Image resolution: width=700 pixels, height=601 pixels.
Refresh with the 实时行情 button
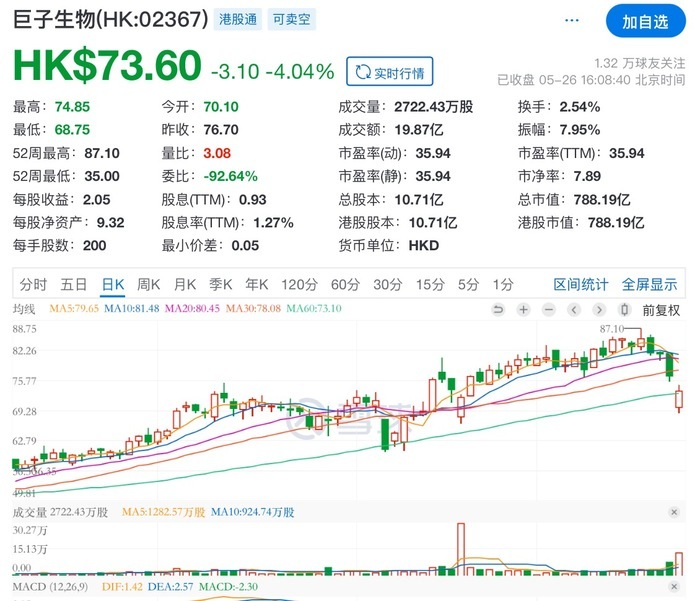click(389, 71)
